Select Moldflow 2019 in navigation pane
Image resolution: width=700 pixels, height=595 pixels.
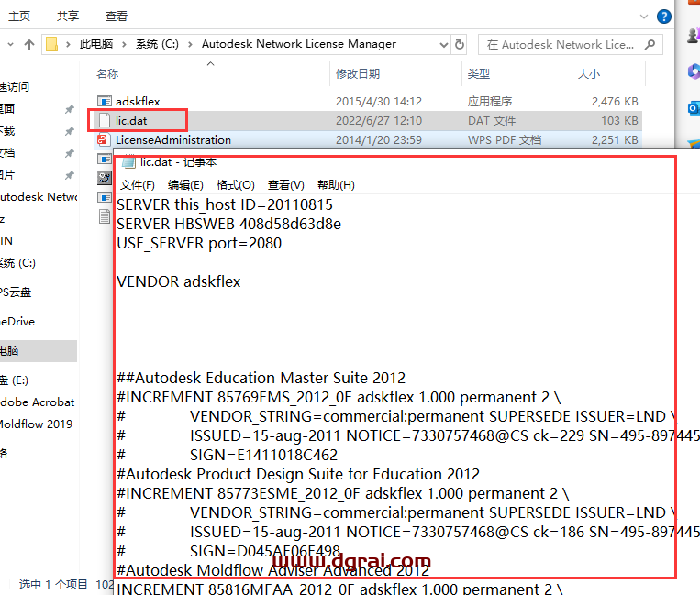pyautogui.click(x=36, y=424)
